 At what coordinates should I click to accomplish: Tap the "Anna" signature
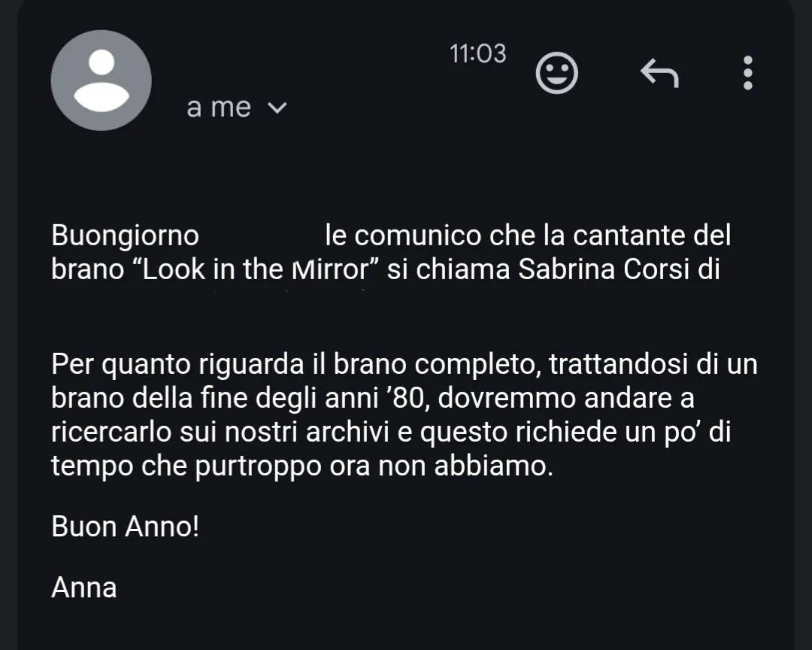(x=84, y=588)
